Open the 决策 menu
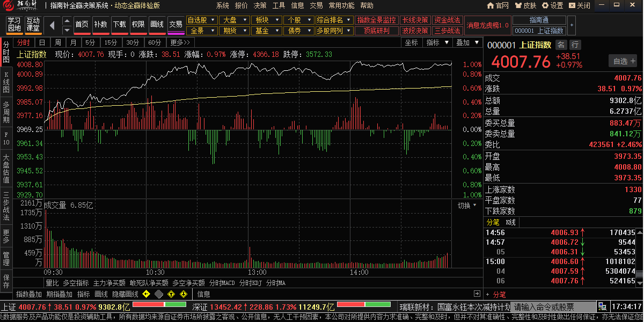The width and height of the screenshot is (644, 322). click(260, 5)
